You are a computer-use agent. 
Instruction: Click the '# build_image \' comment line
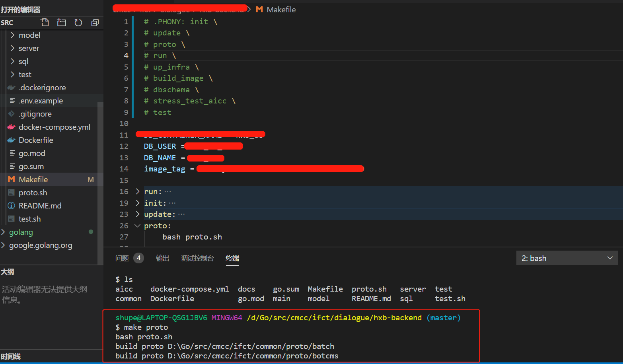[178, 78]
